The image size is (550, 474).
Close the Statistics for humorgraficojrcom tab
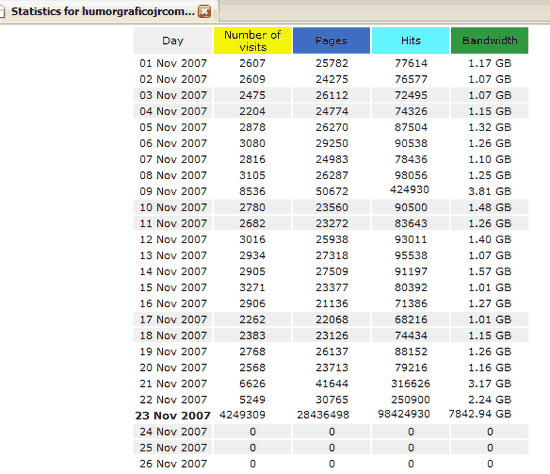click(204, 12)
